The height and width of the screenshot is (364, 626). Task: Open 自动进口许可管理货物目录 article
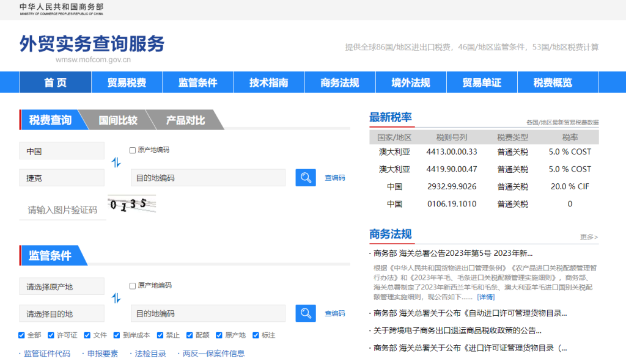tap(470, 313)
